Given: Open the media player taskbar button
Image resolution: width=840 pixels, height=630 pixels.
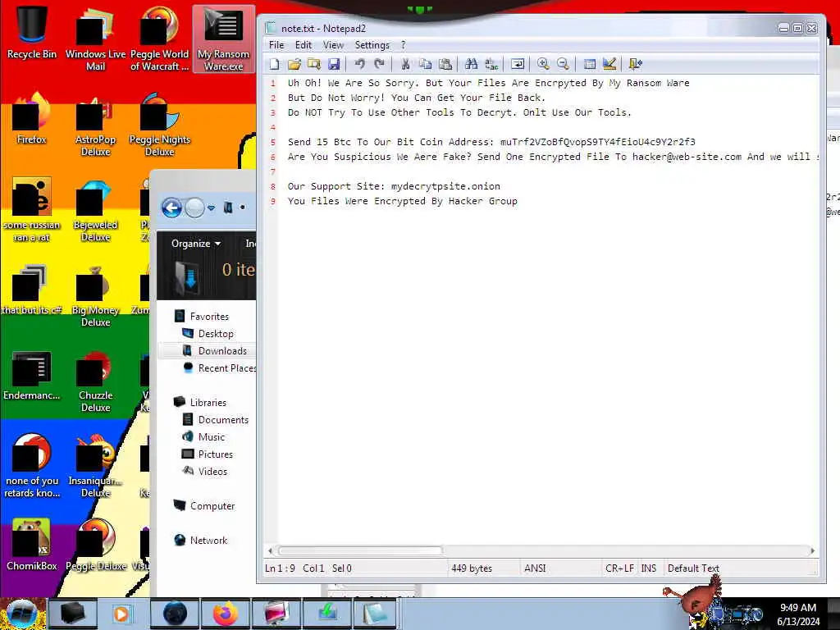Looking at the screenshot, I should click(123, 614).
